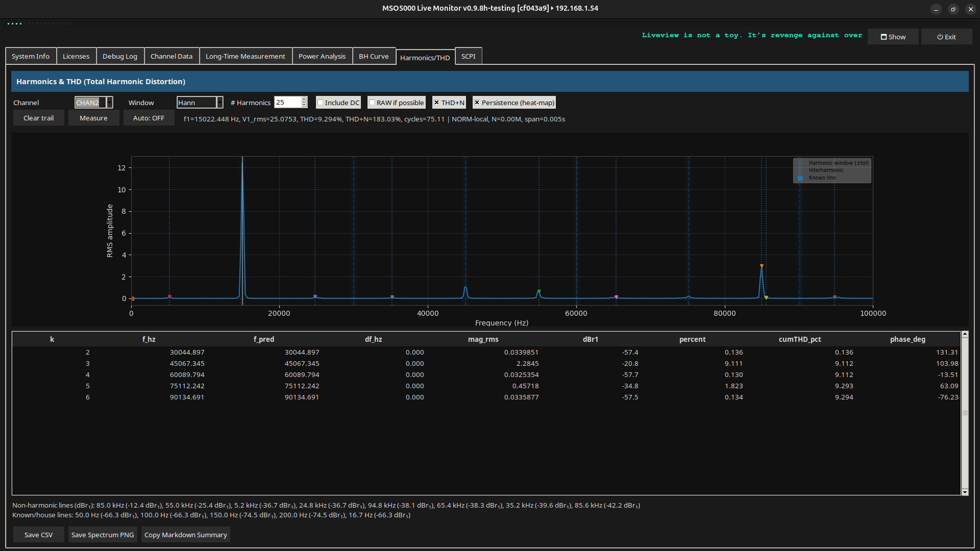Viewport: 980px width, 551px height.
Task: Click Copy Markdown Summary button
Action: 185,535
